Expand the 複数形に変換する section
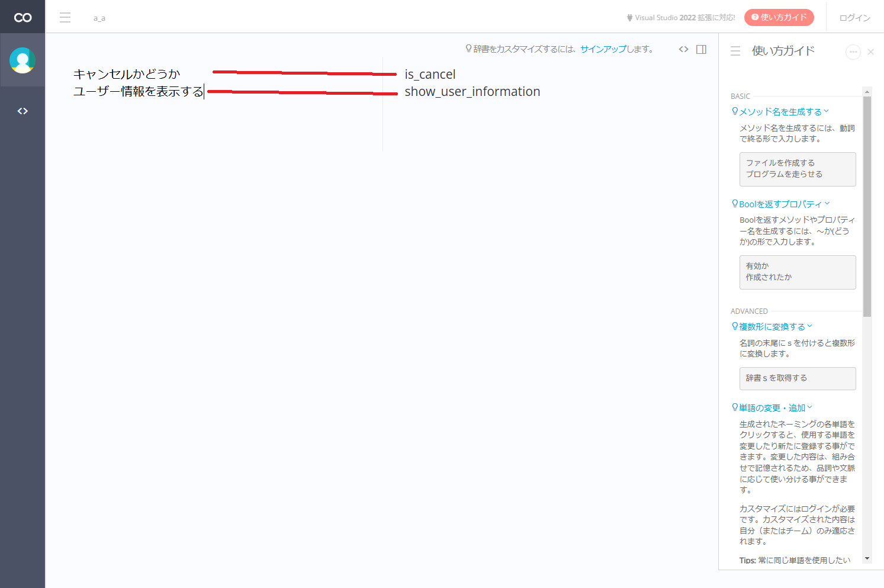Viewport: 884px width, 588px height. [x=772, y=326]
